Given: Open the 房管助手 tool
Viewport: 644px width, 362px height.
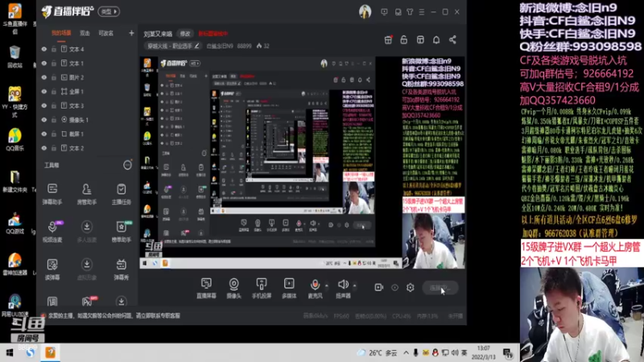Looking at the screenshot, I should click(87, 194).
